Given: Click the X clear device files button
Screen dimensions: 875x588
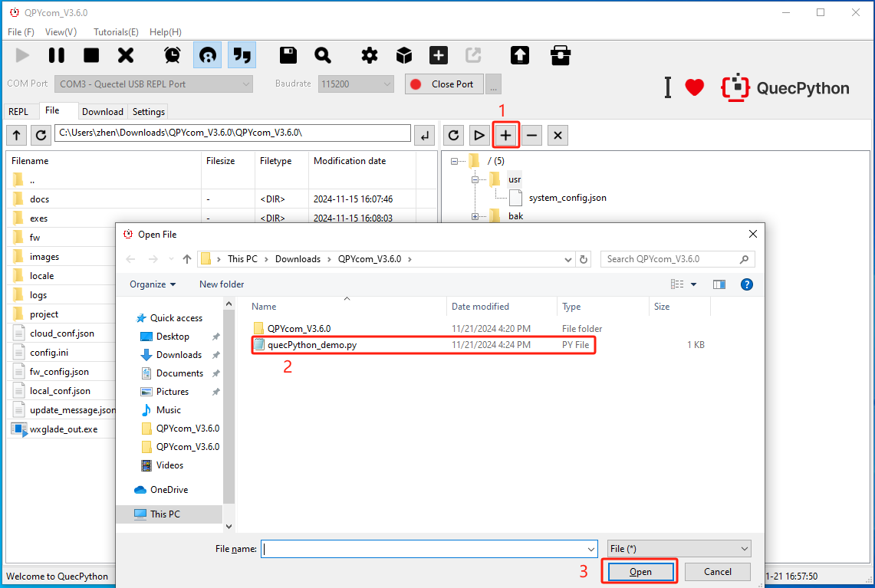Looking at the screenshot, I should click(x=558, y=135).
